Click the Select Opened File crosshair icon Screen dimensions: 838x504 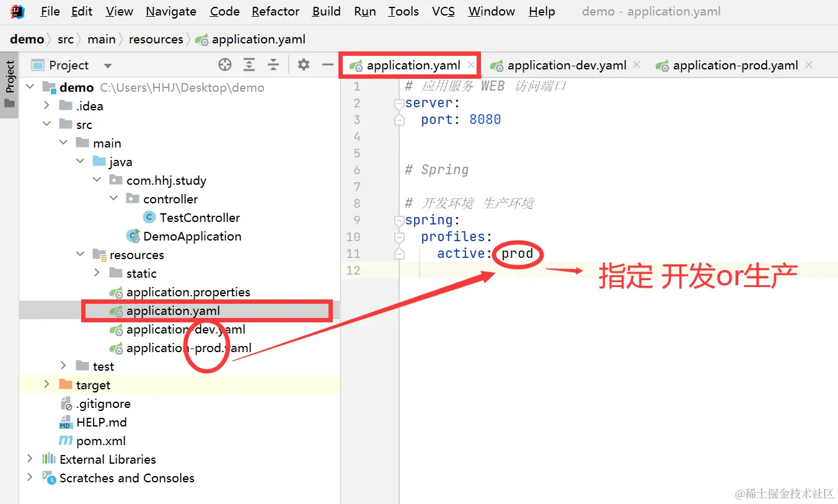224,64
